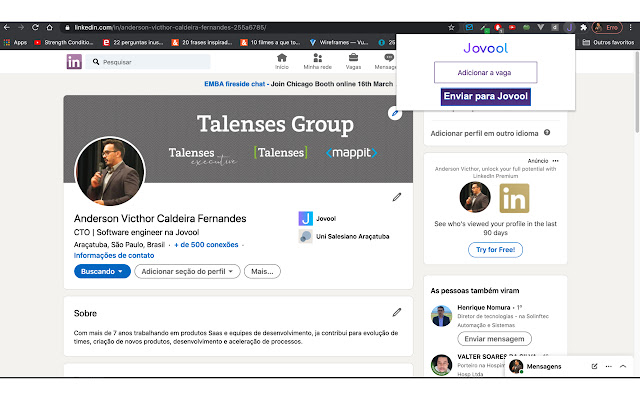Click the Mensagens chat bar title
The height and width of the screenshot is (400, 640).
point(544,367)
